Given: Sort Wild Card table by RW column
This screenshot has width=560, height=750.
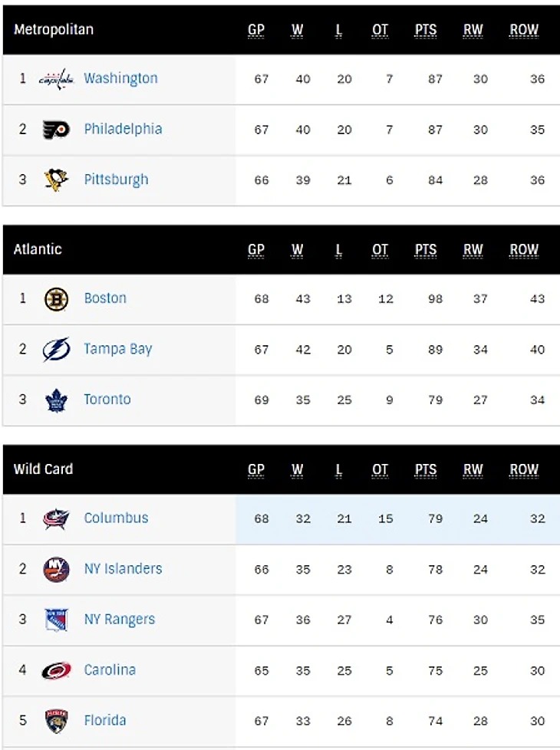Looking at the screenshot, I should click(x=473, y=469).
